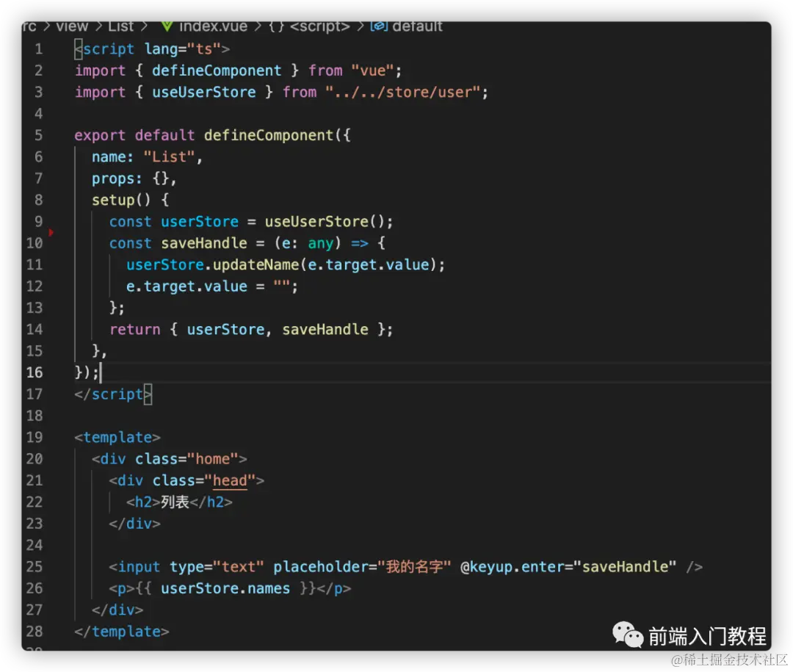Click the setup() method line
793x672 pixels.
click(130, 200)
